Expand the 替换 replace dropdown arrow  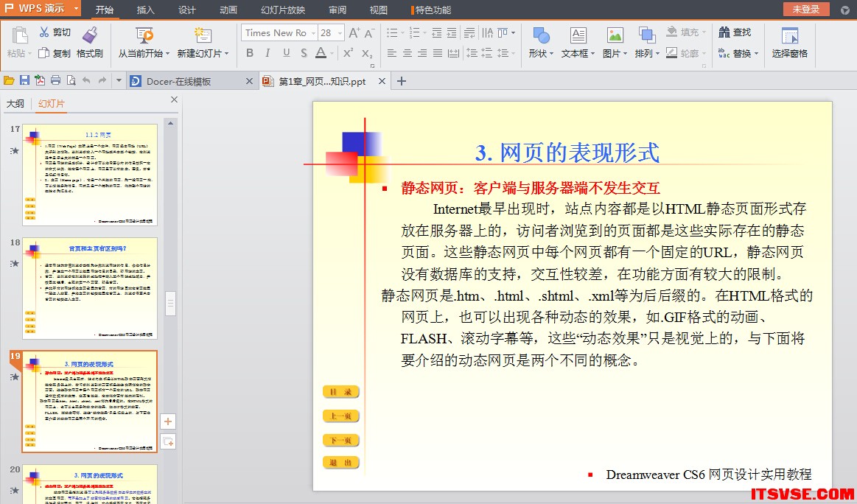(756, 54)
